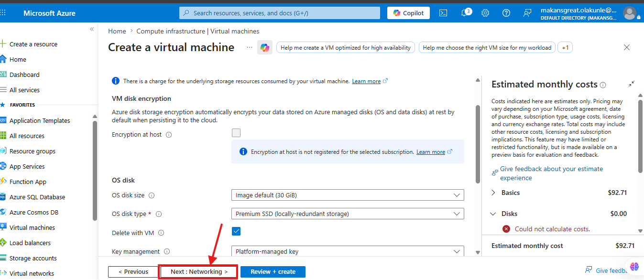Click the Copilot sparkle icon beside the title
644x280 pixels.
coord(265,47)
